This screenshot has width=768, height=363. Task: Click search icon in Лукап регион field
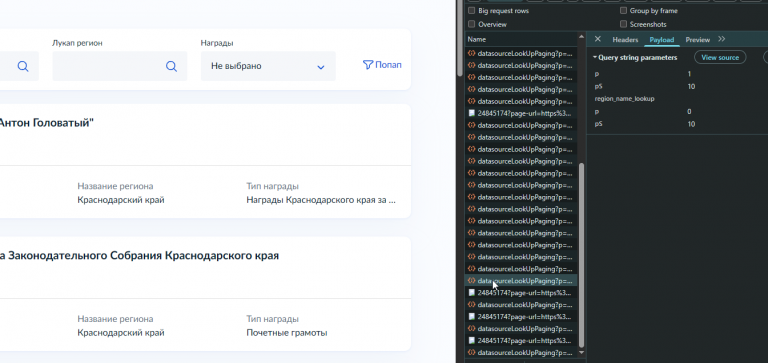point(171,66)
